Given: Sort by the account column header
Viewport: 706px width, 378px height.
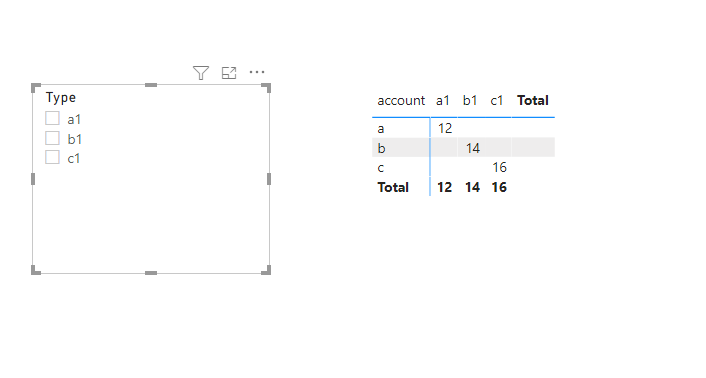Looking at the screenshot, I should 401,100.
